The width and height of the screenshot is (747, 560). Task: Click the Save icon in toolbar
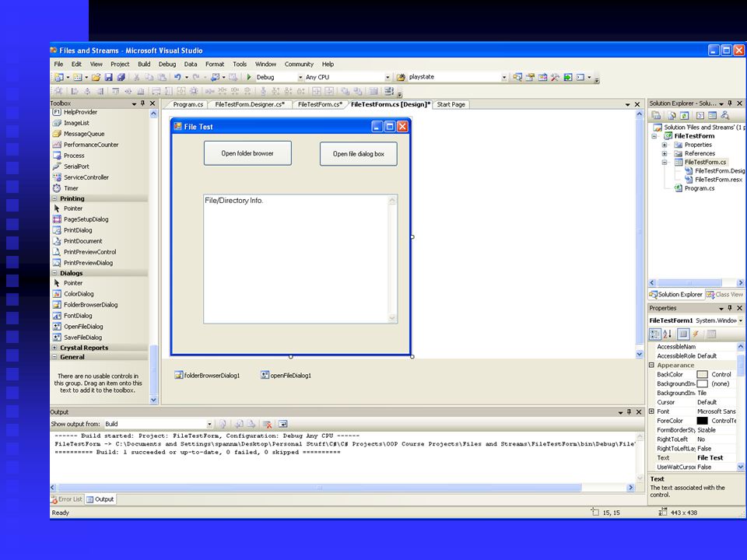(109, 77)
